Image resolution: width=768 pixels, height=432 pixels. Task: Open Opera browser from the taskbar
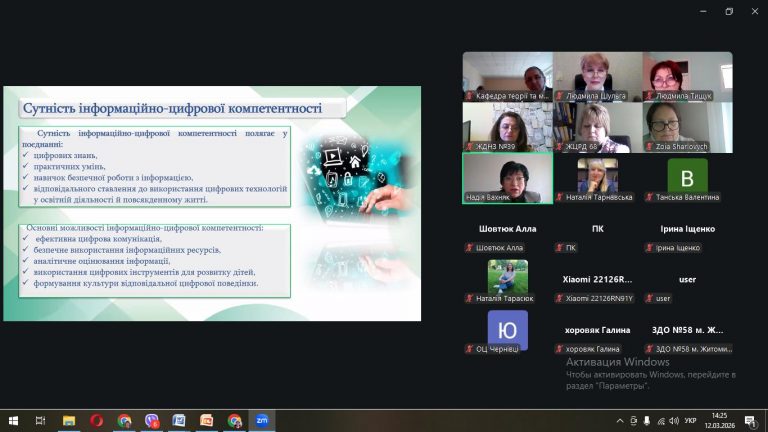pyautogui.click(x=96, y=421)
